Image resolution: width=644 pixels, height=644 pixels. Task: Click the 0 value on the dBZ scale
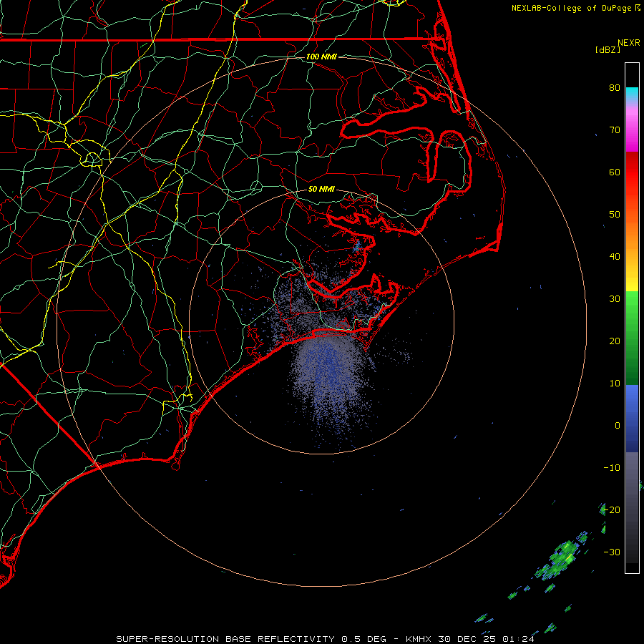(x=618, y=426)
